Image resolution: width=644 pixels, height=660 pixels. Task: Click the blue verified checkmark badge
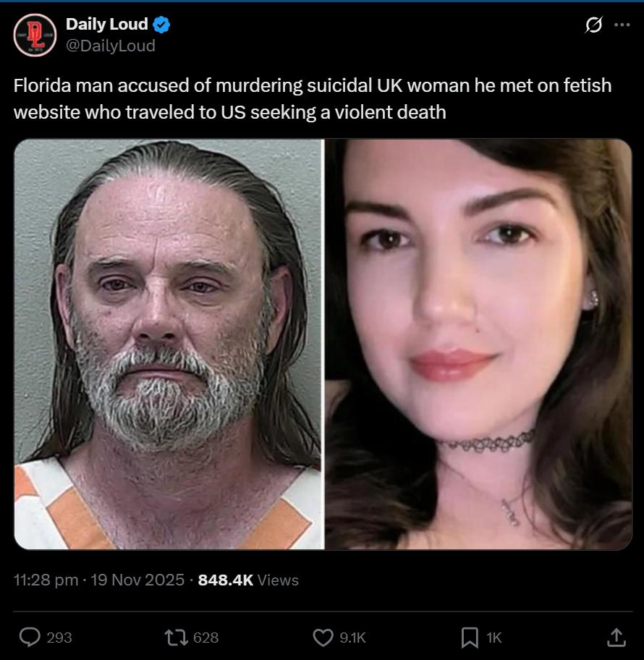click(x=161, y=25)
